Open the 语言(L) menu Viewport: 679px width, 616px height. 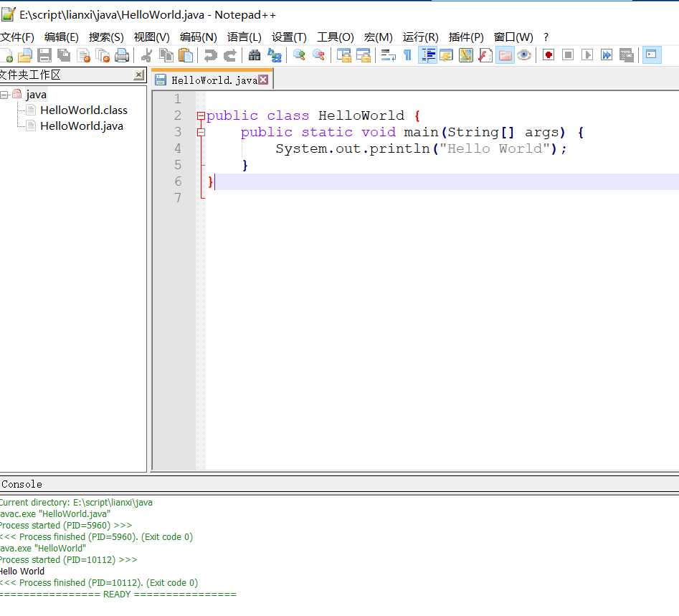[x=244, y=37]
